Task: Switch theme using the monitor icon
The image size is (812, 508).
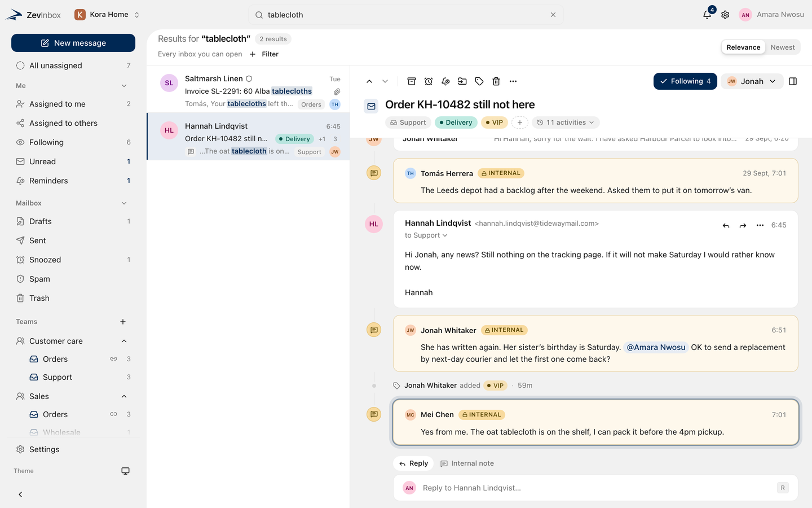Action: (126, 471)
